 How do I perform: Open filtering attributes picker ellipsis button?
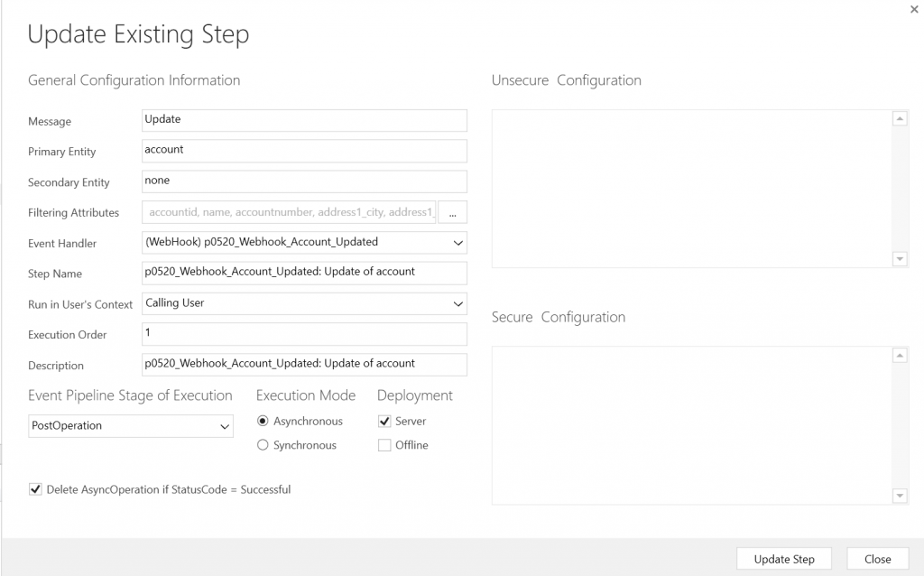click(x=453, y=212)
